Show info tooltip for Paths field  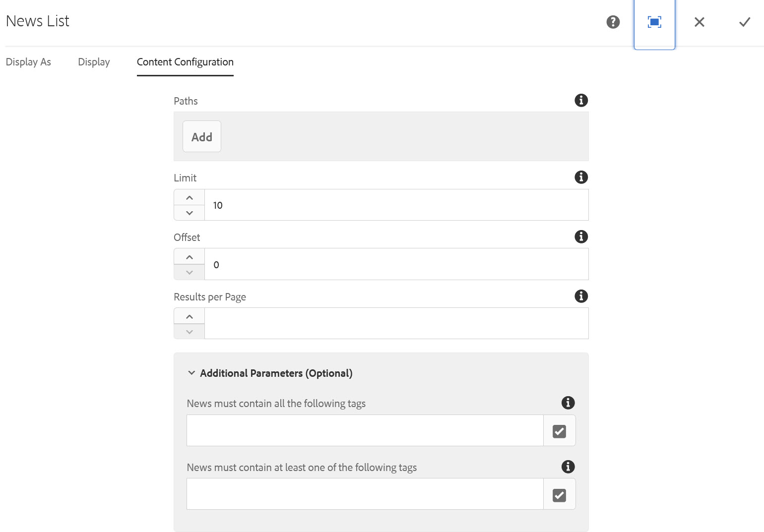581,101
